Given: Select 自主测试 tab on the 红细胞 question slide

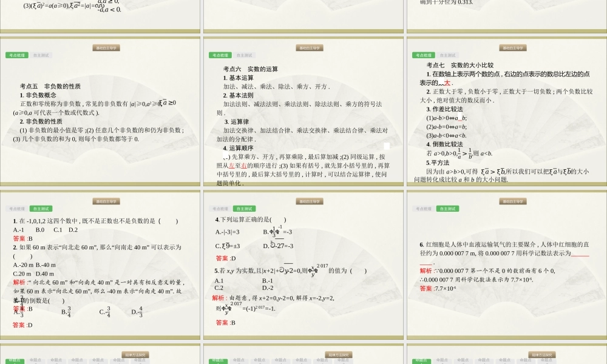Looking at the screenshot, I should (x=448, y=209).
